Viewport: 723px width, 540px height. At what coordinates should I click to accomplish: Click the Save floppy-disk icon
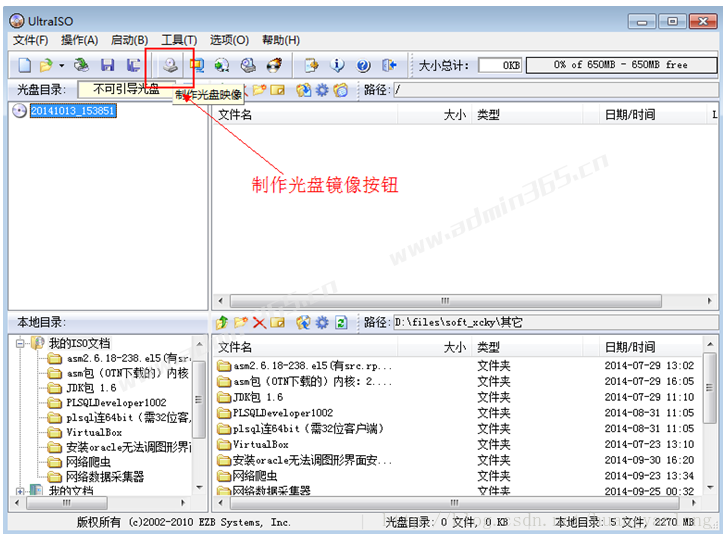tap(107, 65)
